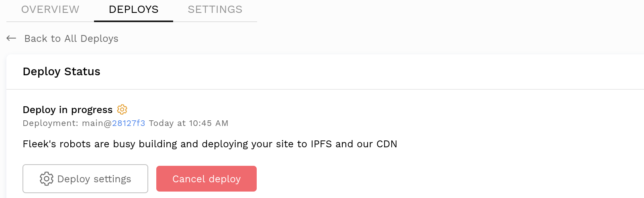This screenshot has height=198, width=644.
Task: Click the Fleek's robots description text
Action: coord(210,144)
